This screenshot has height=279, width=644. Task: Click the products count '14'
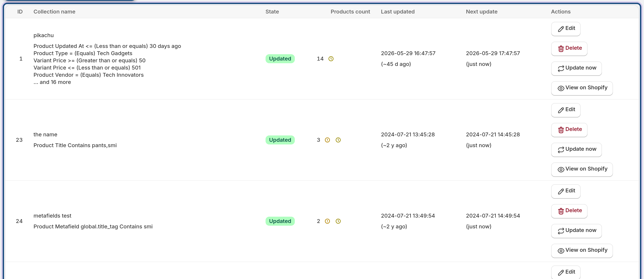320,59
